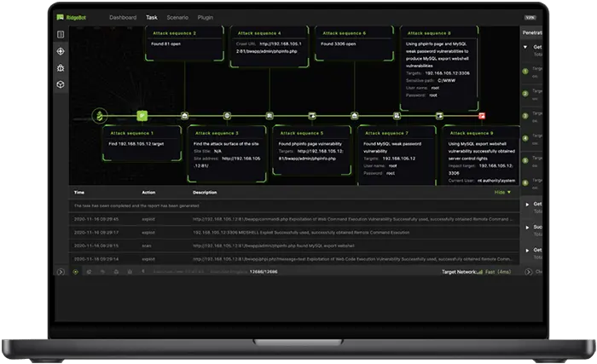
Task: Select step 1 in the right panel
Action: click(525, 72)
